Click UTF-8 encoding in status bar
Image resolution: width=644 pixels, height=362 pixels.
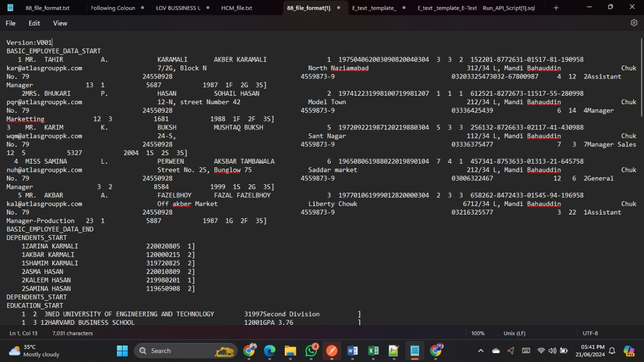coord(590,333)
